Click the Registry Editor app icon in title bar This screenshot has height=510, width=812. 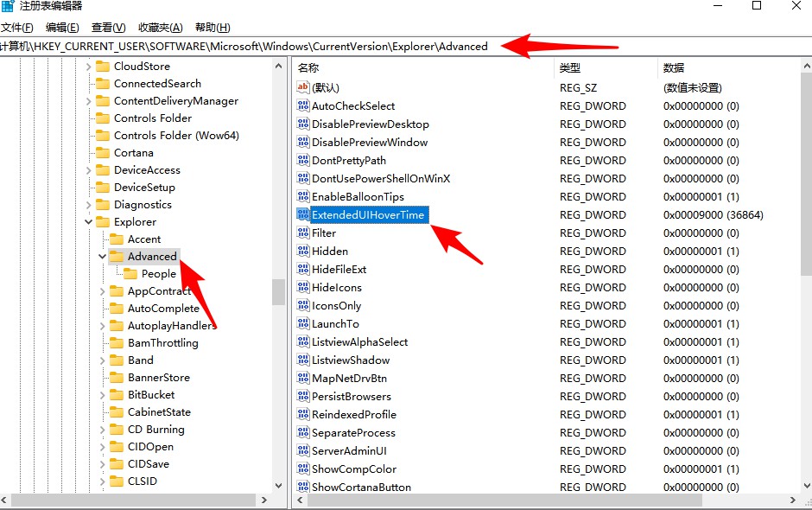[8, 6]
